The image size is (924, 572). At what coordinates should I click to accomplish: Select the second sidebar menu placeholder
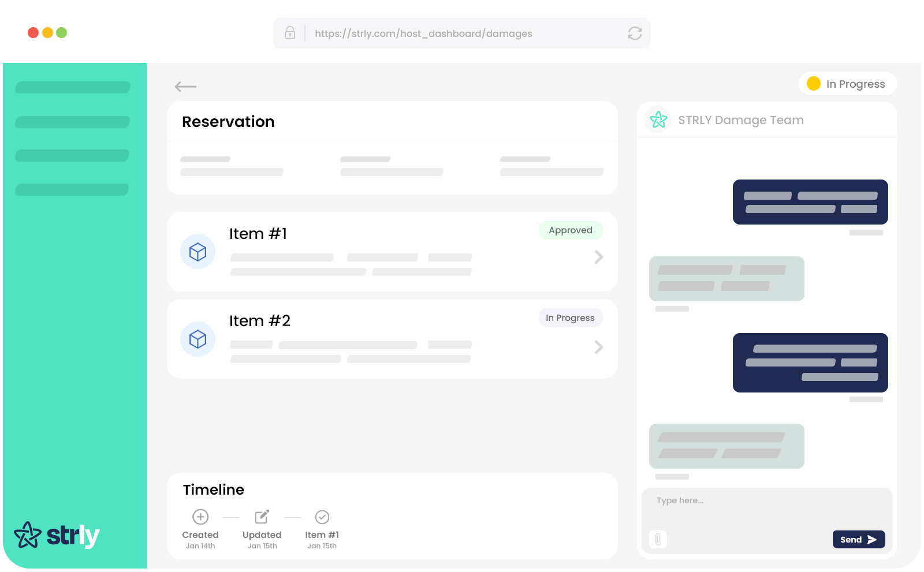click(73, 122)
